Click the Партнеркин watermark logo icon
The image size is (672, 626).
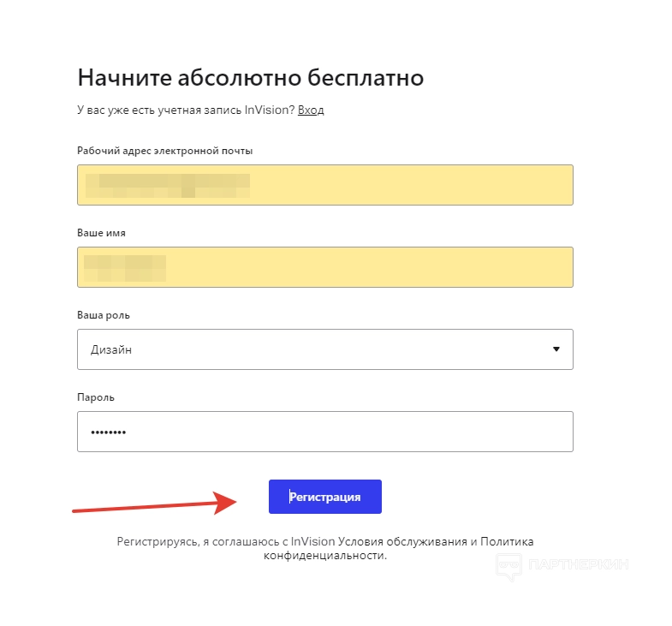[509, 565]
